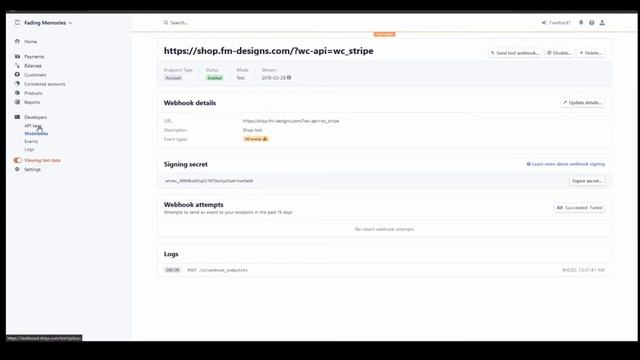This screenshot has height=360, width=640.
Task: Click Update details button
Action: click(x=582, y=103)
